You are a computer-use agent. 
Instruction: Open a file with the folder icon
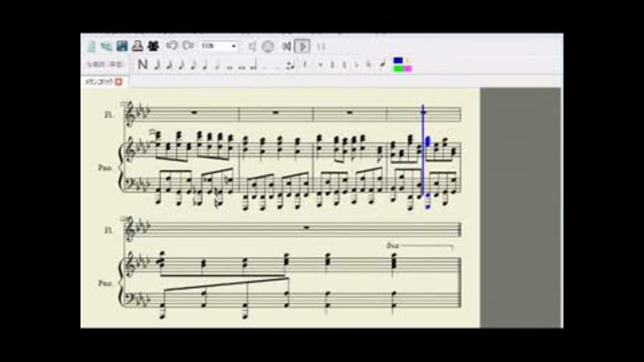(x=107, y=46)
